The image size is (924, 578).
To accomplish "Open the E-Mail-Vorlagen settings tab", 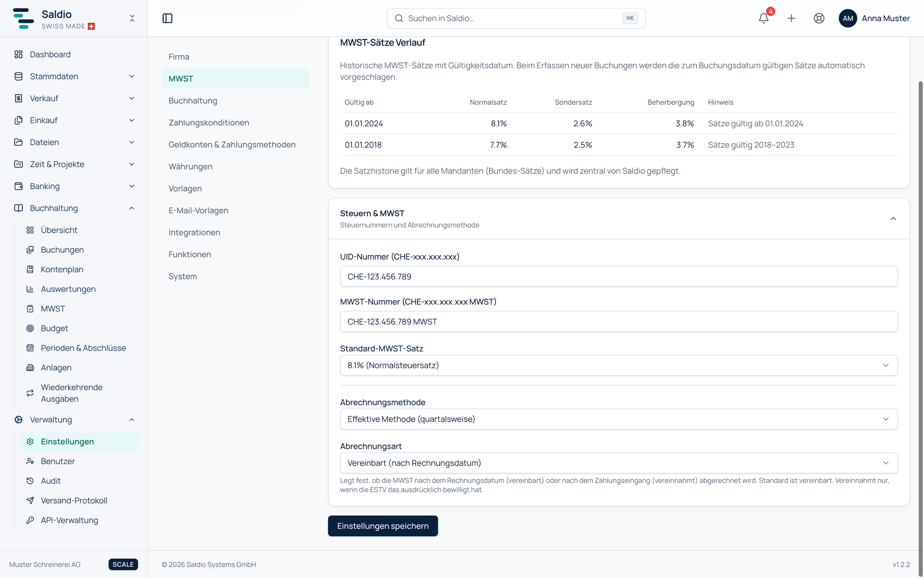I will point(235,210).
